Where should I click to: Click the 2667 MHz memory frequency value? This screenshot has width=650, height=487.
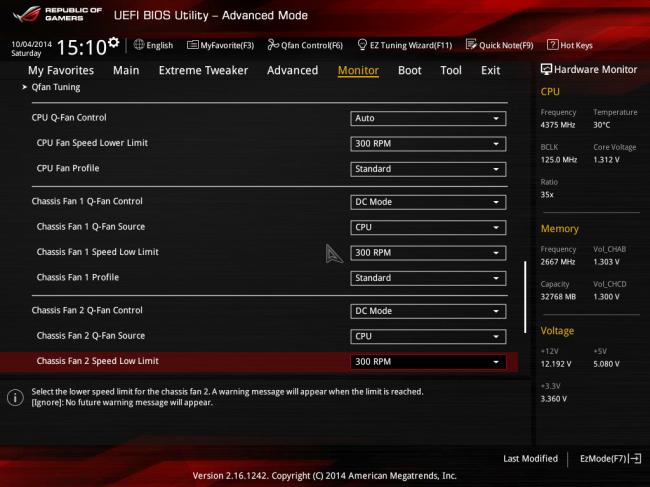click(x=558, y=262)
